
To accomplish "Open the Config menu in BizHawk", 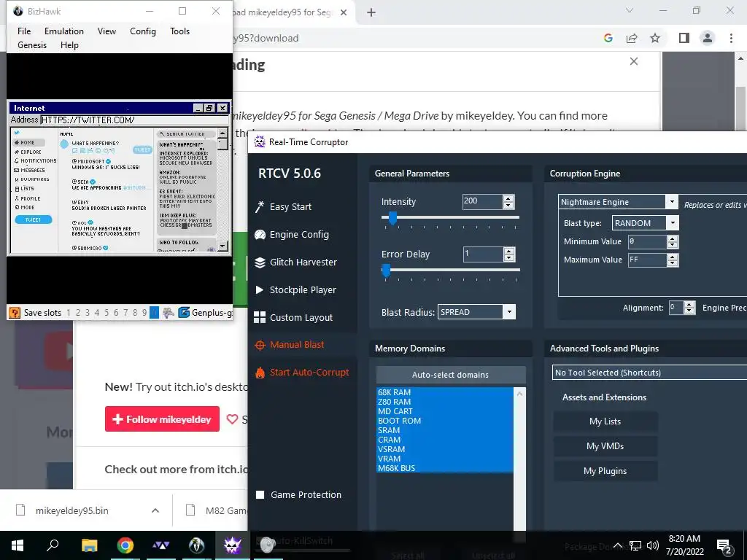I will [x=143, y=31].
